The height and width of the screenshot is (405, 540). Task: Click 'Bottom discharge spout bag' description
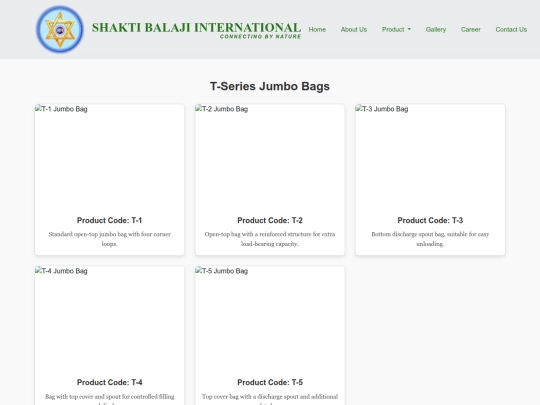coord(430,239)
